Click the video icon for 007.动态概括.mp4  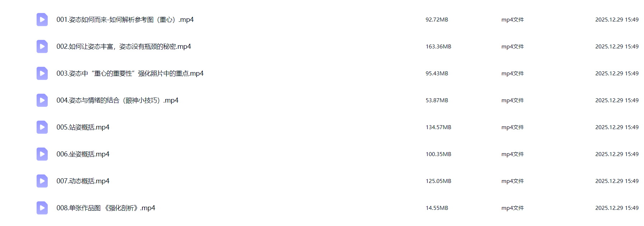tap(42, 181)
